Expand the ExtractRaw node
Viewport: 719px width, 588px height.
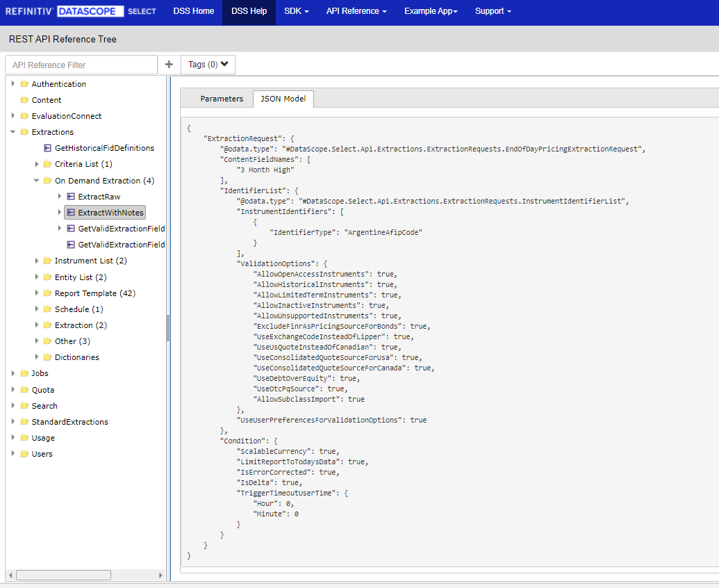point(60,197)
